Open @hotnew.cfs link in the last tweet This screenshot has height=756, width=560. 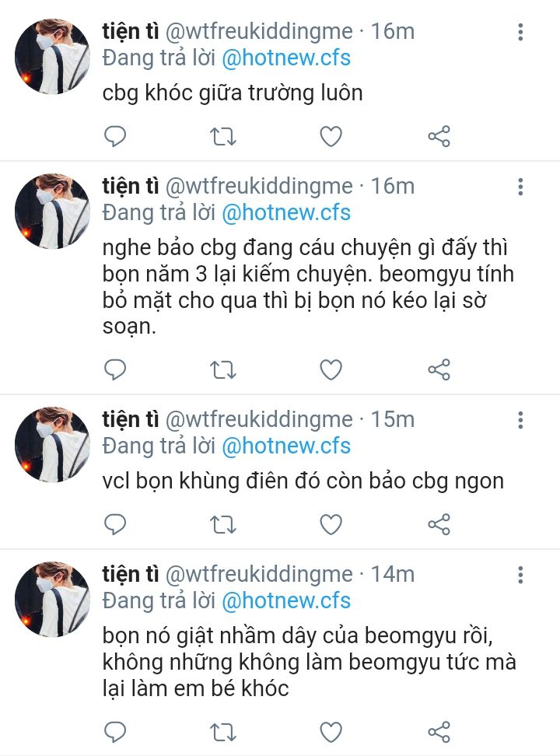286,600
